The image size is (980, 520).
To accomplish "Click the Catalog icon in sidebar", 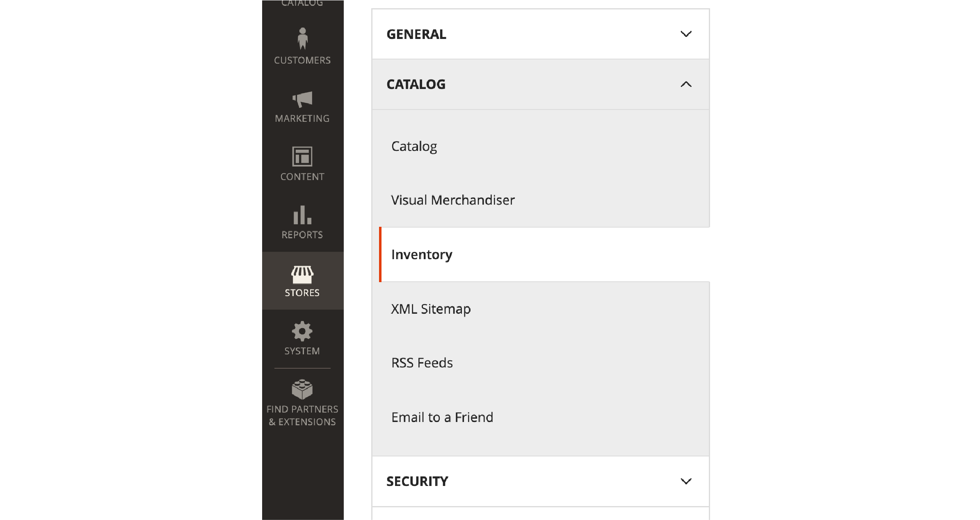I will pyautogui.click(x=303, y=4).
